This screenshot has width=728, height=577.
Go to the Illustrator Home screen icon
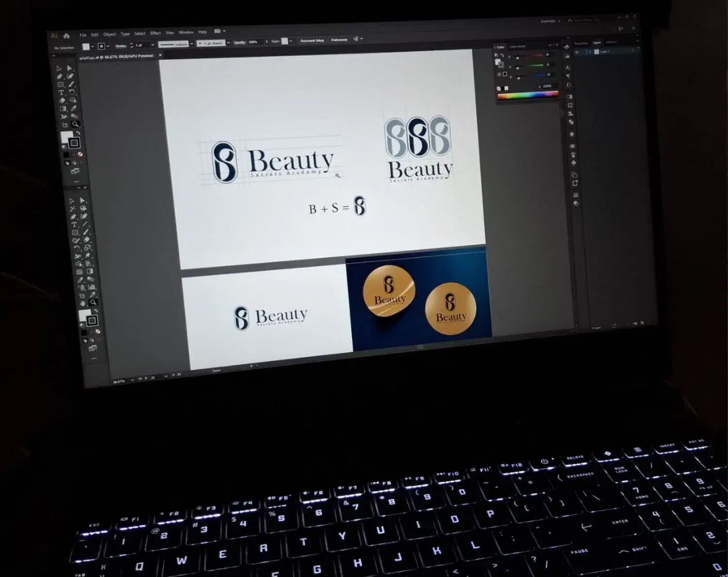[x=66, y=36]
